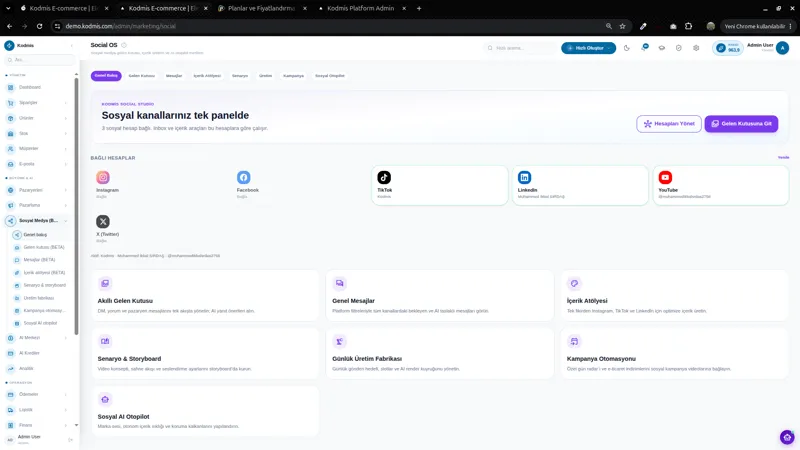Click the credits balance pill 963.9

pyautogui.click(x=728, y=48)
